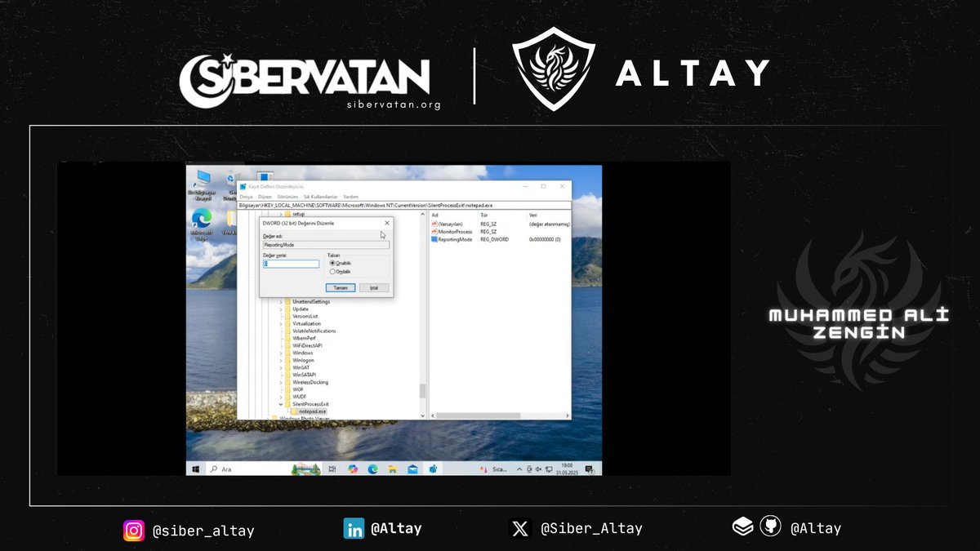The height and width of the screenshot is (551, 980).
Task: Click the notepad.exe key folder icon
Action: click(294, 411)
